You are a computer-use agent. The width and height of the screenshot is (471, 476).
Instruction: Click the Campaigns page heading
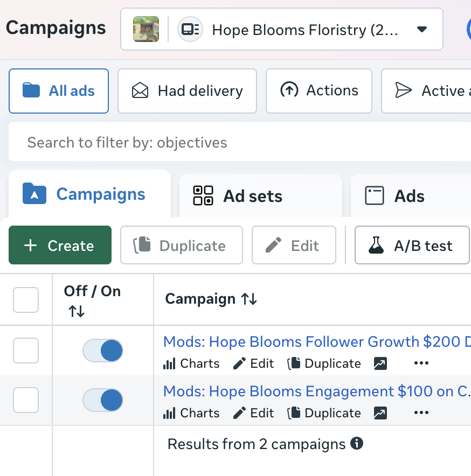pyautogui.click(x=56, y=28)
